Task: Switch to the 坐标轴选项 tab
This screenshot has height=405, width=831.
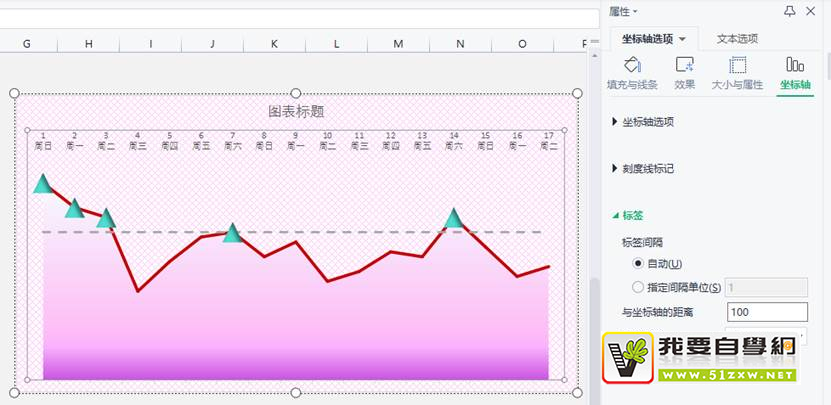Action: [653, 39]
